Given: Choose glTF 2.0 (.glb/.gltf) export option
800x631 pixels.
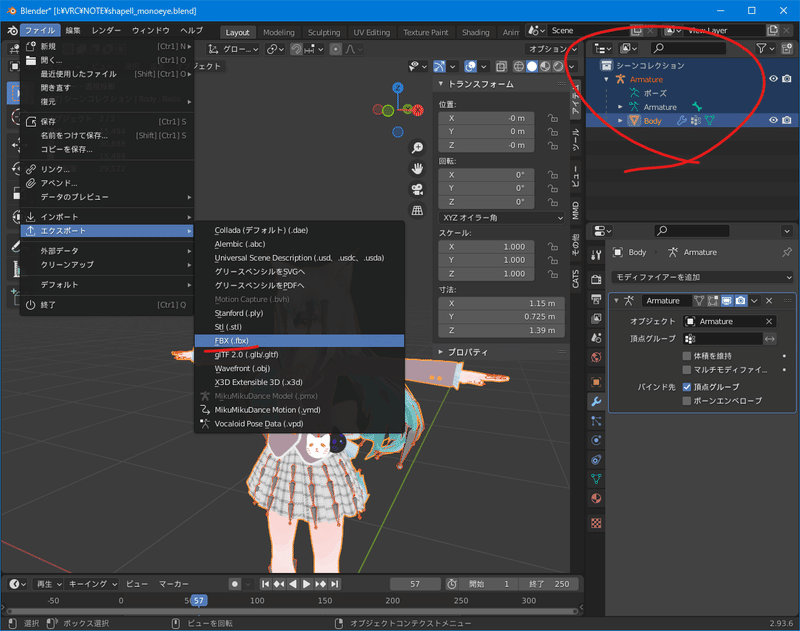Looking at the screenshot, I should (299, 355).
